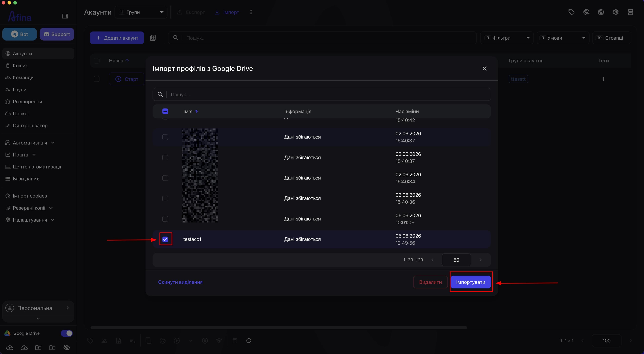
Task: Open the Команди sidebar item
Action: coord(38,78)
